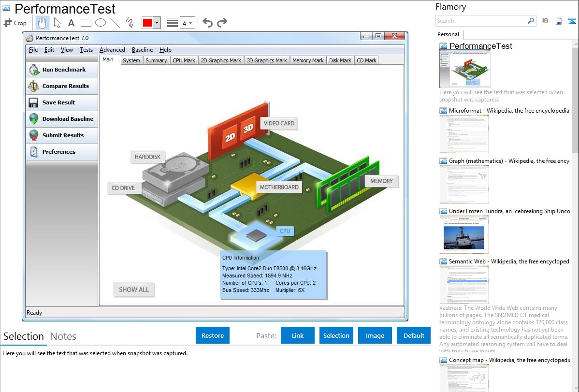
Task: Redo the last annotation
Action: (x=222, y=23)
